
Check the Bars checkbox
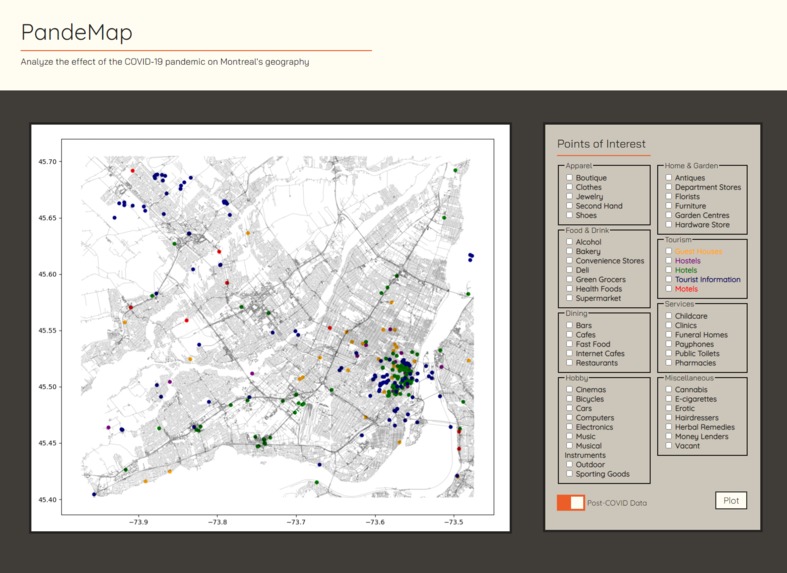569,325
